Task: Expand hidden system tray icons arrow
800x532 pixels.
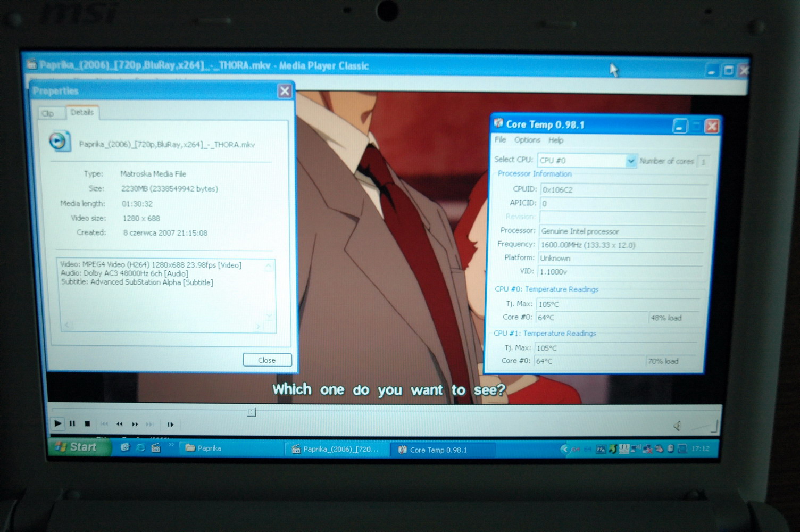Action: (564, 449)
